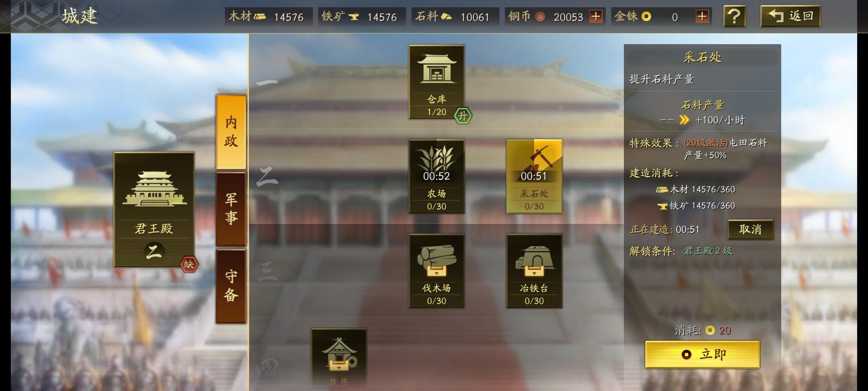Add copper coins with plus button
Viewport: 868px width, 391px height.
596,16
